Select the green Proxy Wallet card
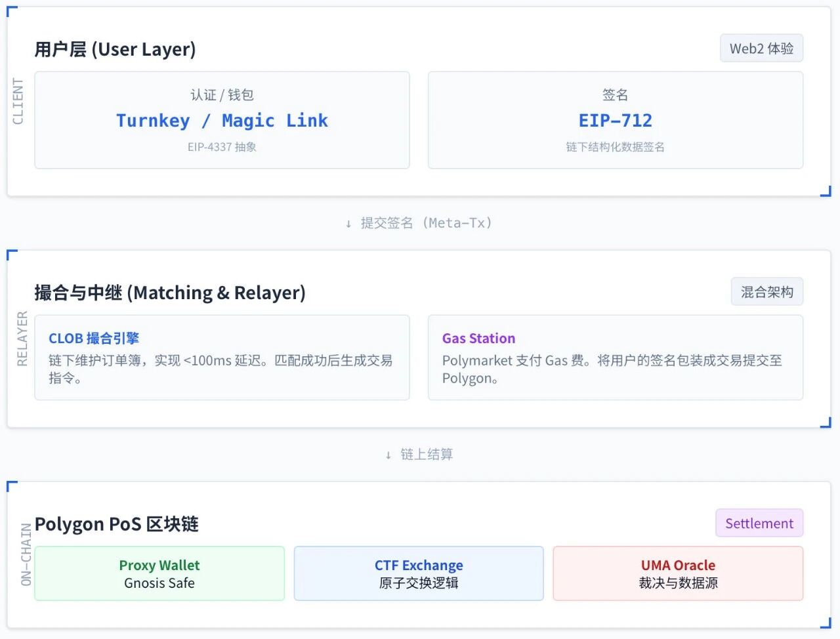Screen dimensions: 840x639 click(159, 573)
